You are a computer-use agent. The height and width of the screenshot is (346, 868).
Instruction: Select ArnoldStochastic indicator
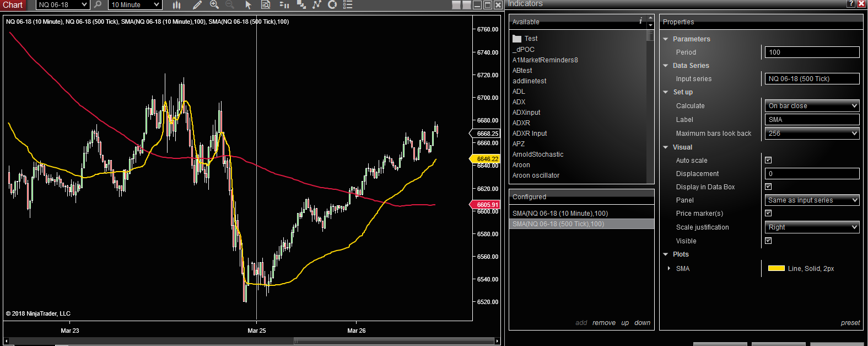tap(538, 154)
